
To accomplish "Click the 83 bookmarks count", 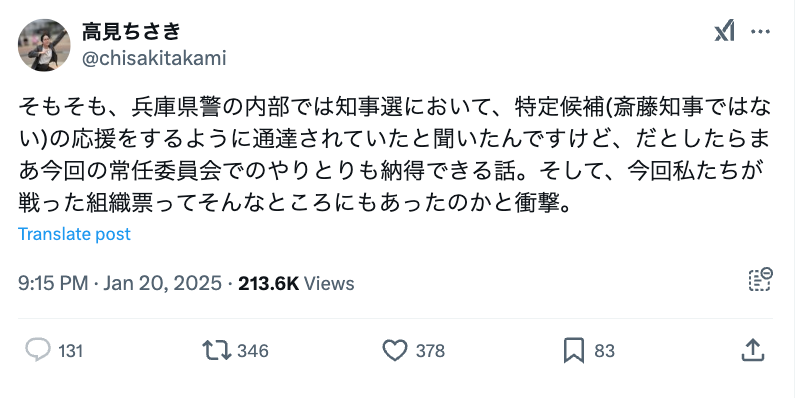I will [604, 351].
